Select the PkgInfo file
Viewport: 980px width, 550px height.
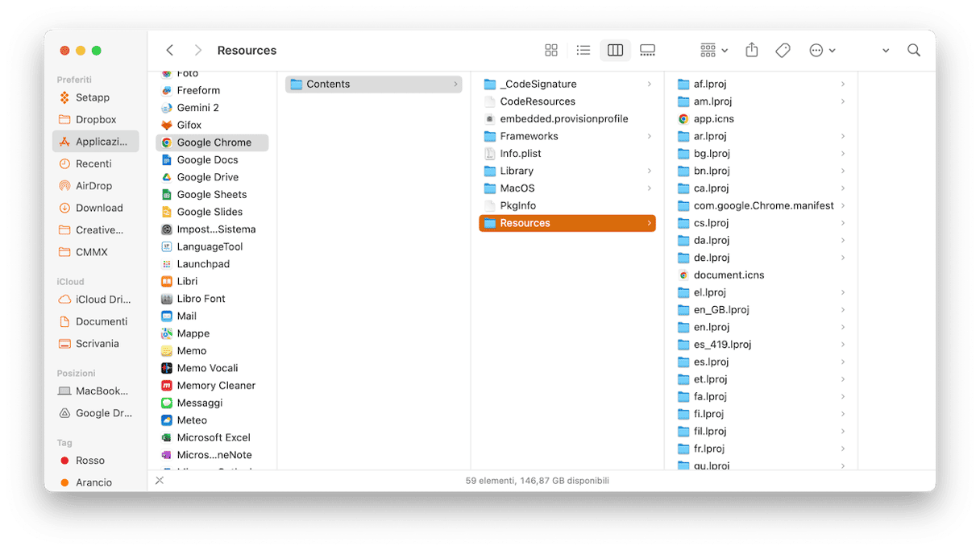567,205
